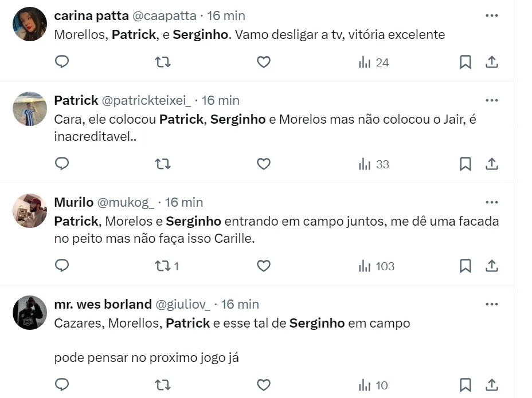The height and width of the screenshot is (398, 532).
Task: Bookmark carina patta's tweet
Action: click(465, 62)
